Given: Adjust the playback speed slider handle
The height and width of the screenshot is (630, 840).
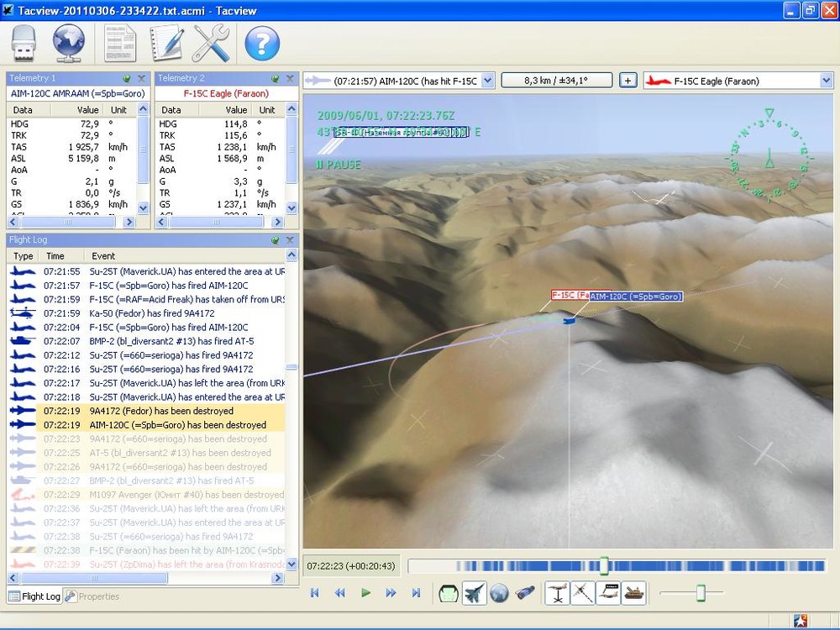Looking at the screenshot, I should [701, 593].
